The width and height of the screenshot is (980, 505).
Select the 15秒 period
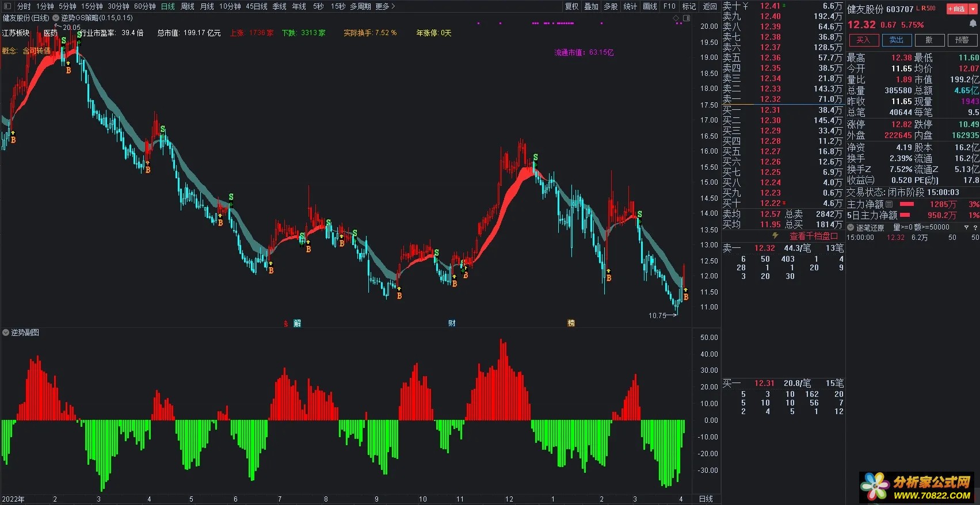pos(338,6)
